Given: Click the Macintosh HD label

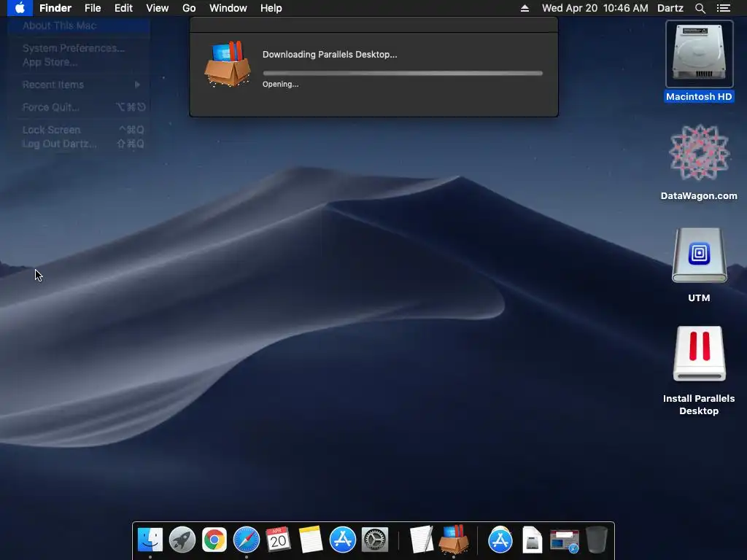Looking at the screenshot, I should [699, 97].
